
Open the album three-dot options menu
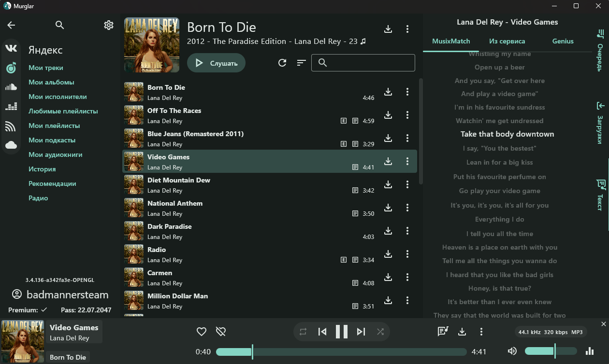pos(407,29)
